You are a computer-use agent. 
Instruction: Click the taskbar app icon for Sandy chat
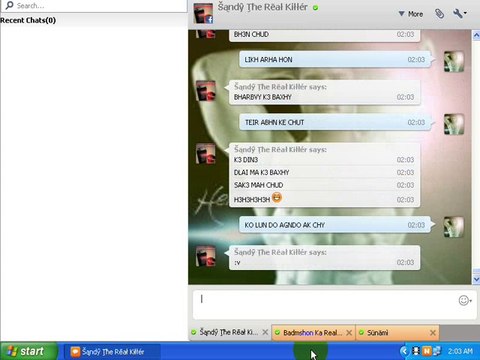pyautogui.click(x=75, y=352)
